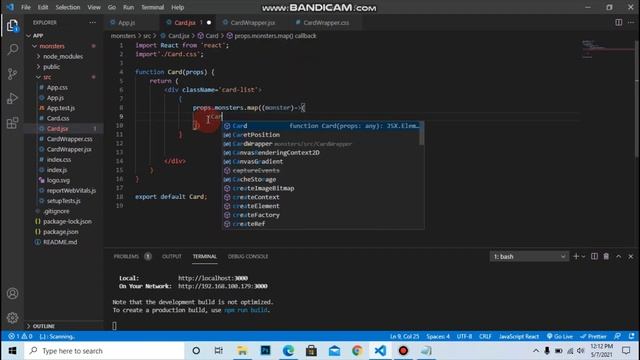Split the terminal panel
This screenshot has height=360, width=640.
pos(594,256)
